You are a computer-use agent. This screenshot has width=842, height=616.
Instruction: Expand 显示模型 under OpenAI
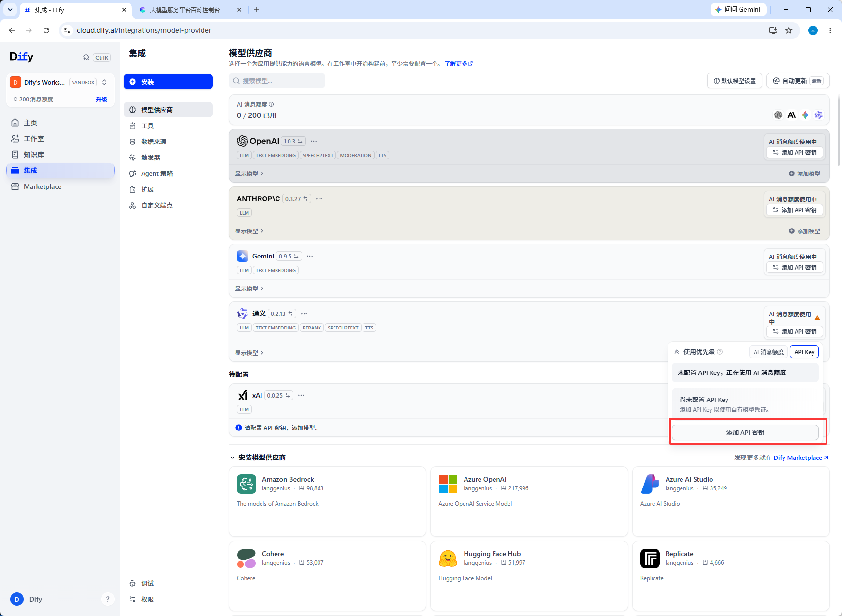[x=249, y=173]
